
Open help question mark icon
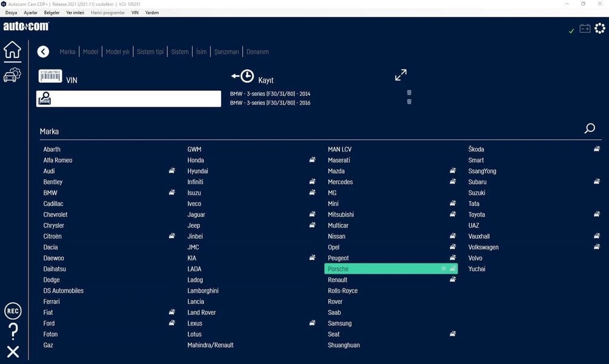point(13,332)
